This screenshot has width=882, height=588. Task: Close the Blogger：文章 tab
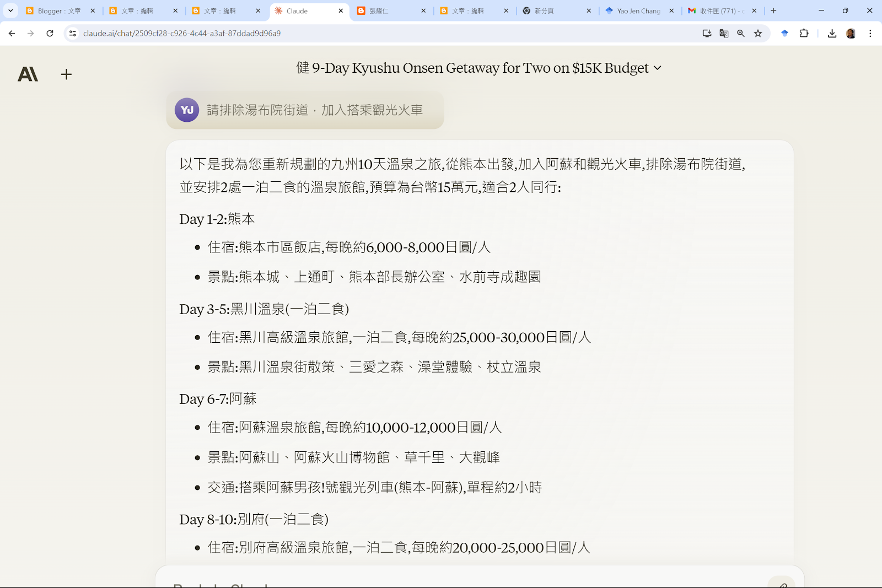click(x=93, y=10)
